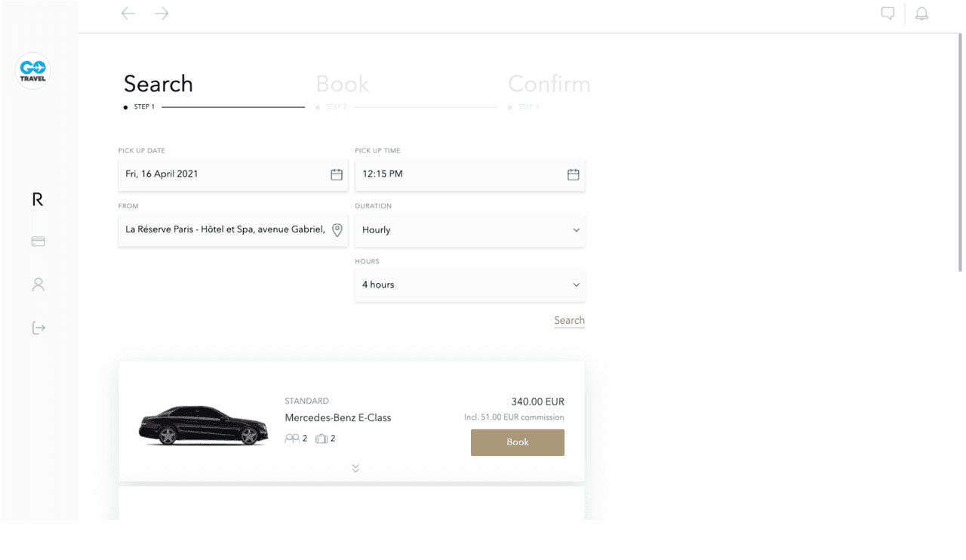The width and height of the screenshot is (966, 560).
Task: Open the user profile sidebar icon
Action: pos(38,285)
